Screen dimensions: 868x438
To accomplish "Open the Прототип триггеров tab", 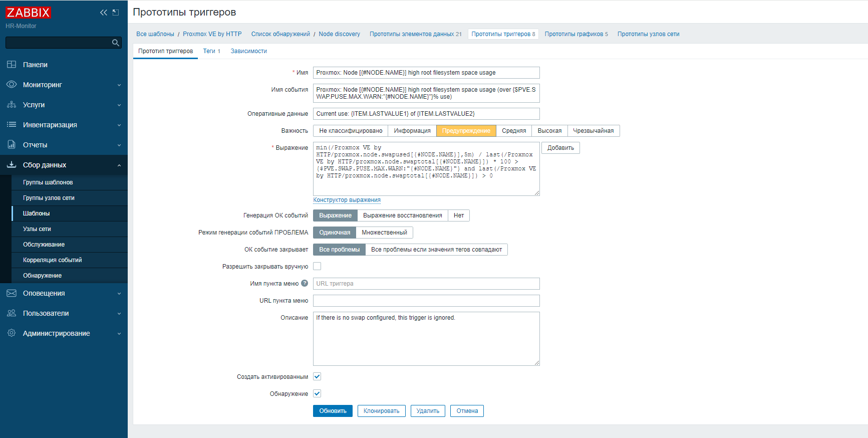I will click(165, 51).
